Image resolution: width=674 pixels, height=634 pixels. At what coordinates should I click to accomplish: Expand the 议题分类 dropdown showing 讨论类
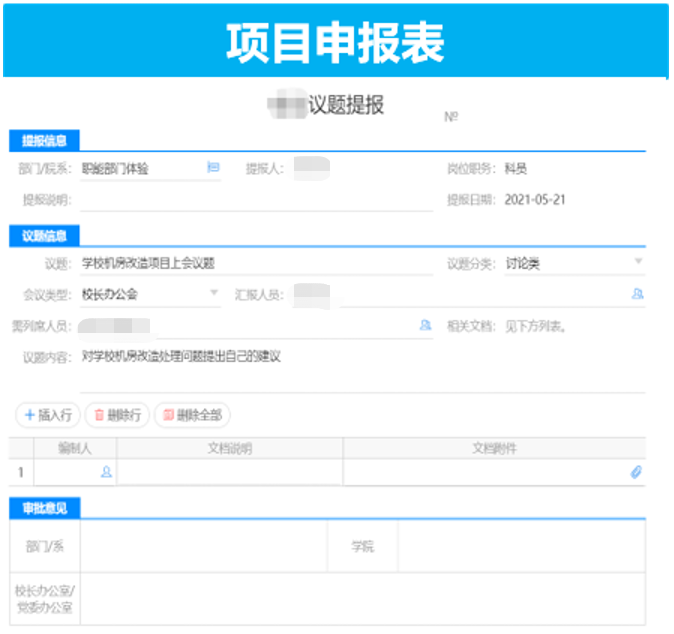coord(638,261)
